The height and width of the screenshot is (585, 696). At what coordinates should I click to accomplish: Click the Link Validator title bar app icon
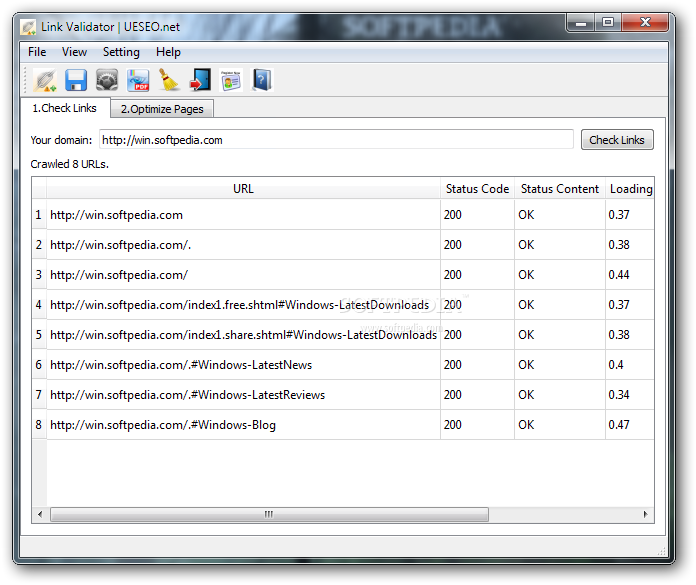click(x=28, y=28)
